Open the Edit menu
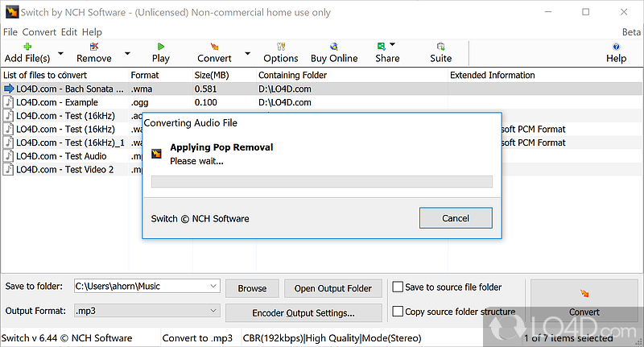 (68, 32)
